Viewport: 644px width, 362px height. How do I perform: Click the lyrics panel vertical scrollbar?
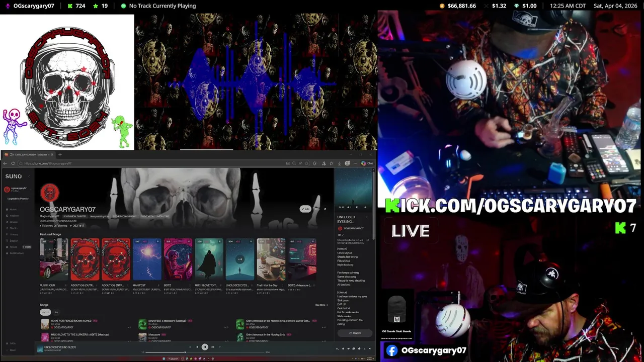tap(373, 205)
